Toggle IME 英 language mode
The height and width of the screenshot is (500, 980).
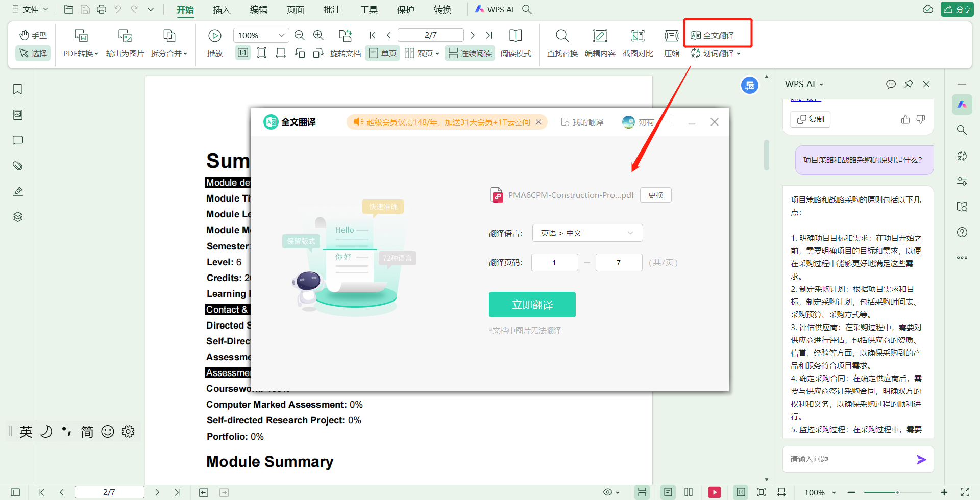26,432
